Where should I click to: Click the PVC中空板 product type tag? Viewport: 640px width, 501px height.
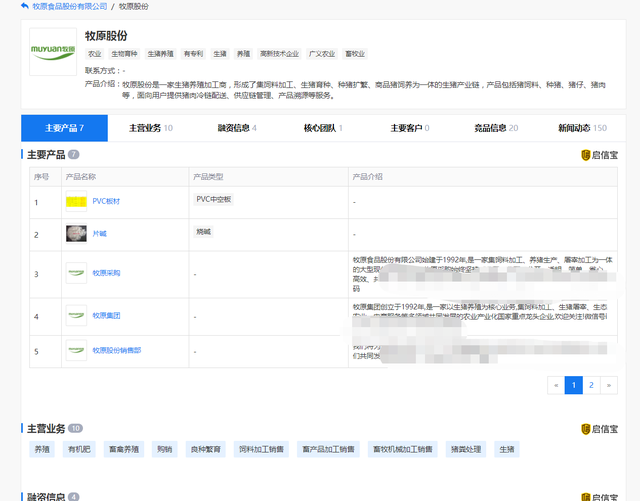point(213,199)
